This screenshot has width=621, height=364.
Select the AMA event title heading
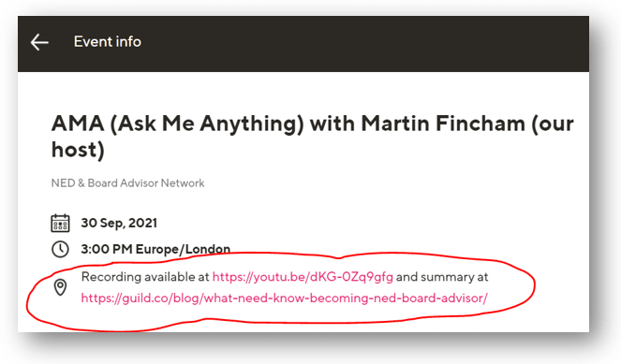pyautogui.click(x=312, y=137)
